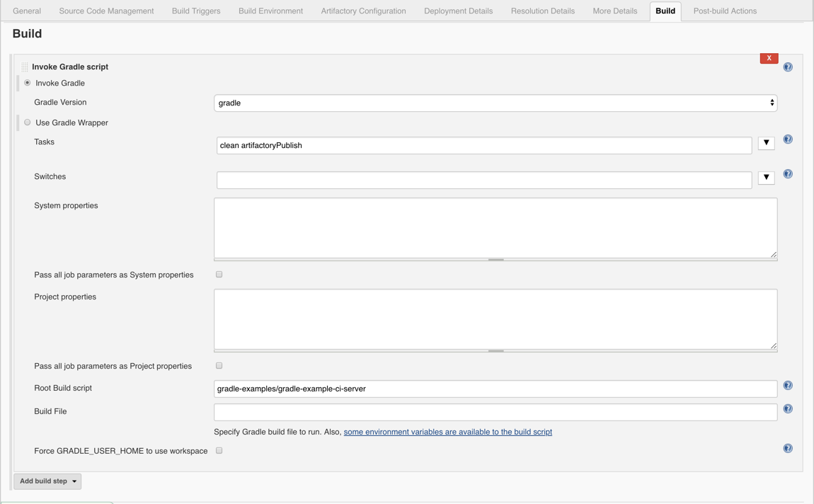The width and height of the screenshot is (814, 504).
Task: Show help for Root Build script
Action: pyautogui.click(x=788, y=385)
